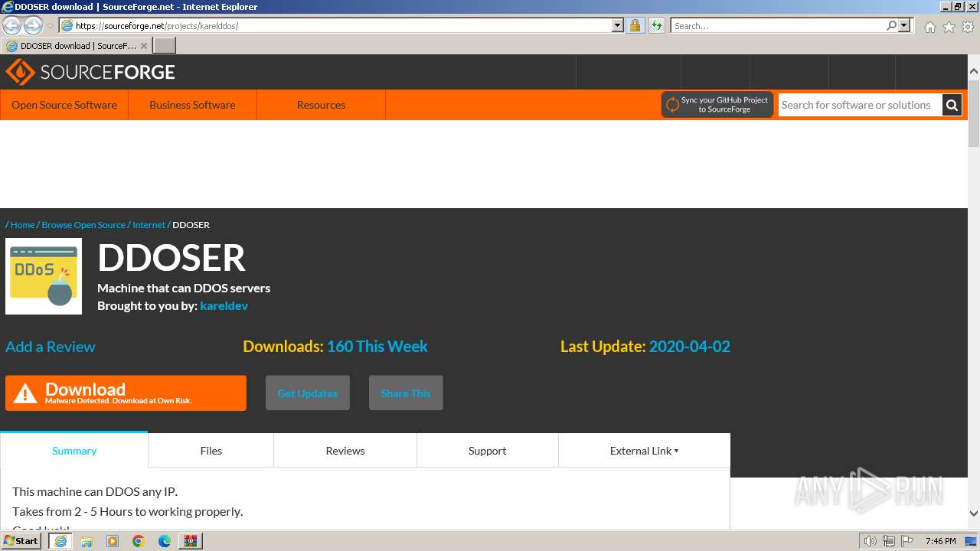Image resolution: width=980 pixels, height=551 pixels.
Task: Click the volume speaker tray icon
Action: tap(871, 541)
